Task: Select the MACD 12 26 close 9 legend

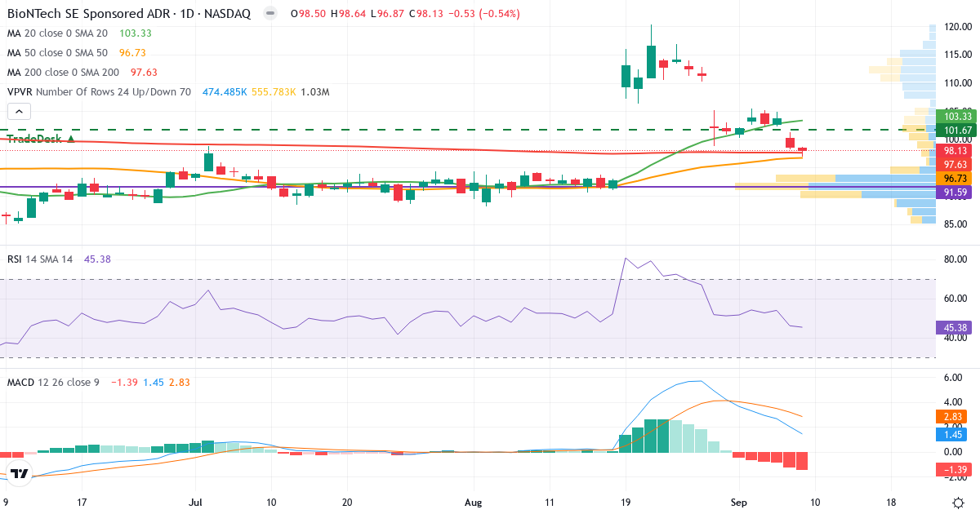Action: click(54, 382)
